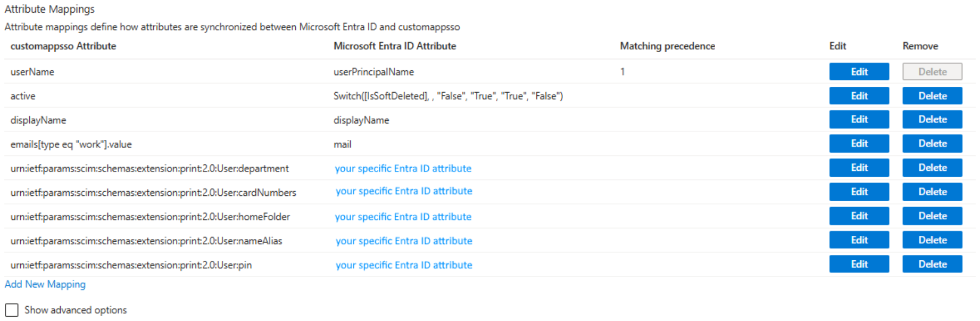
Task: Edit the User:cardNumbers mapping
Action: pos(859,192)
